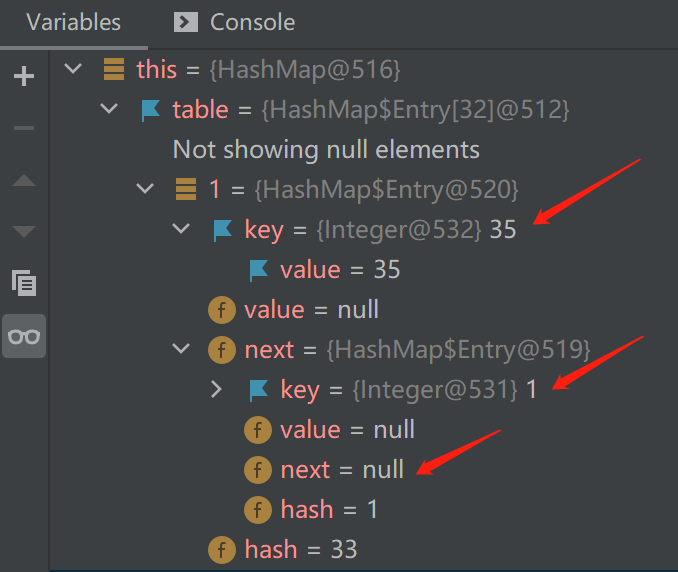The height and width of the screenshot is (572, 678).
Task: Collapse the table HashMap$Entry[32] node
Action: (109, 109)
